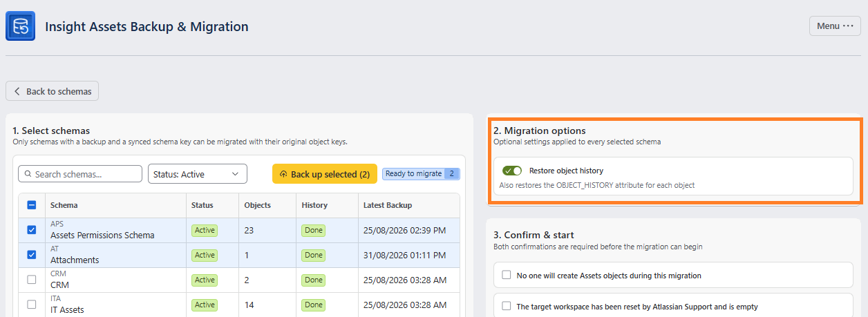Click Assets Permissions Schema name

coord(102,236)
